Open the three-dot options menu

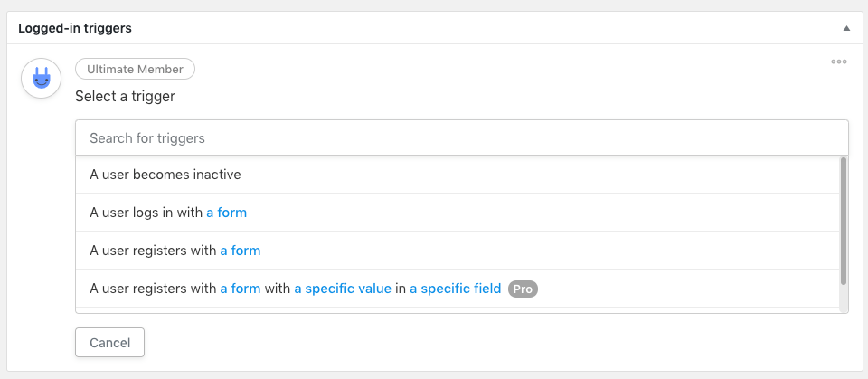coord(839,62)
